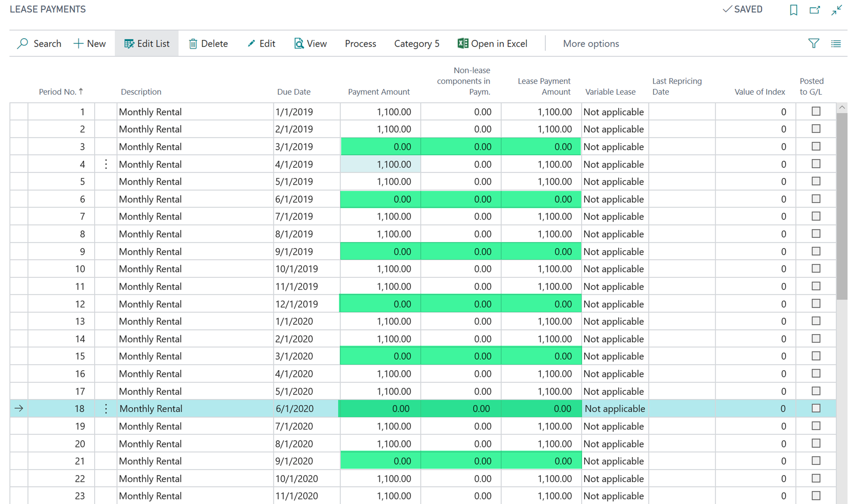866x504 pixels.
Task: Bookmark this page with bookmark icon
Action: point(793,10)
